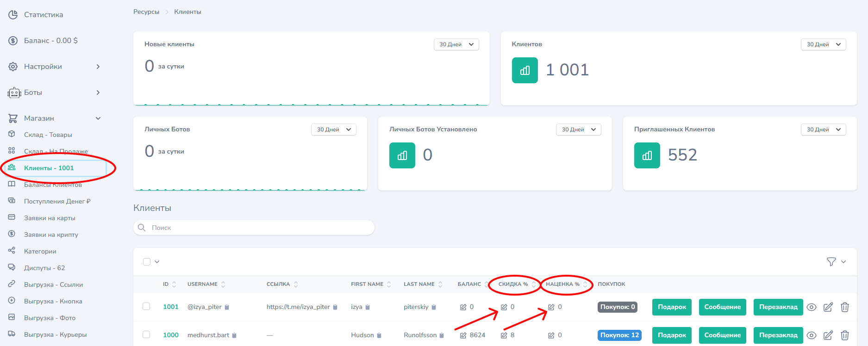Edit client 1000 with the pencil icon

[828, 335]
